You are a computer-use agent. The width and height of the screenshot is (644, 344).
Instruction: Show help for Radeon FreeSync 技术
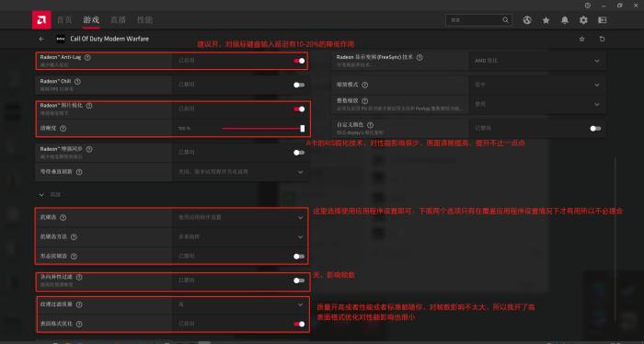click(x=420, y=57)
